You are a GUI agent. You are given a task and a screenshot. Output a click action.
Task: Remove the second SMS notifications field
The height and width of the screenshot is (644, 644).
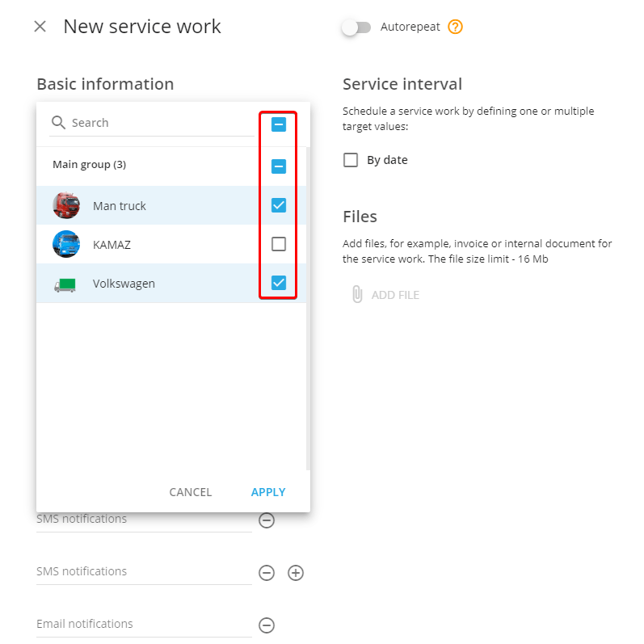point(267,573)
